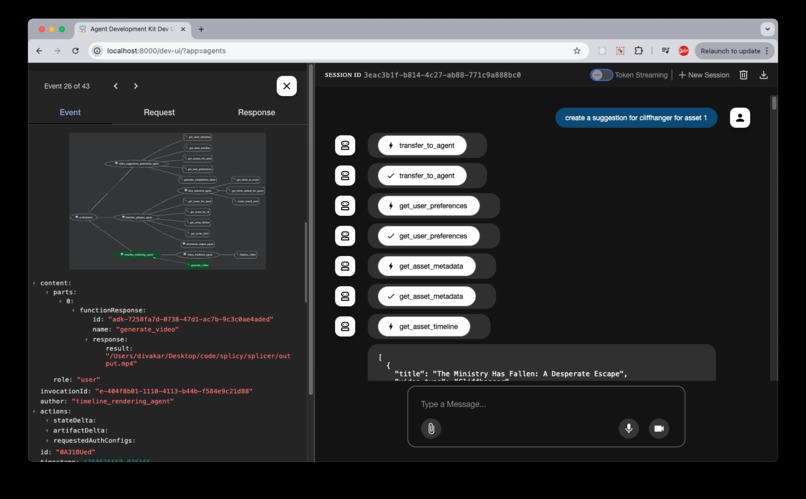Click the user avatar icon beside the message
The height and width of the screenshot is (499, 806).
(740, 118)
